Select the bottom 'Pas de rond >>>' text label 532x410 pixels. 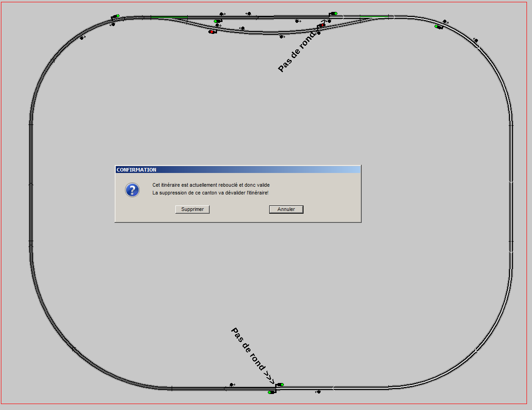coord(253,356)
